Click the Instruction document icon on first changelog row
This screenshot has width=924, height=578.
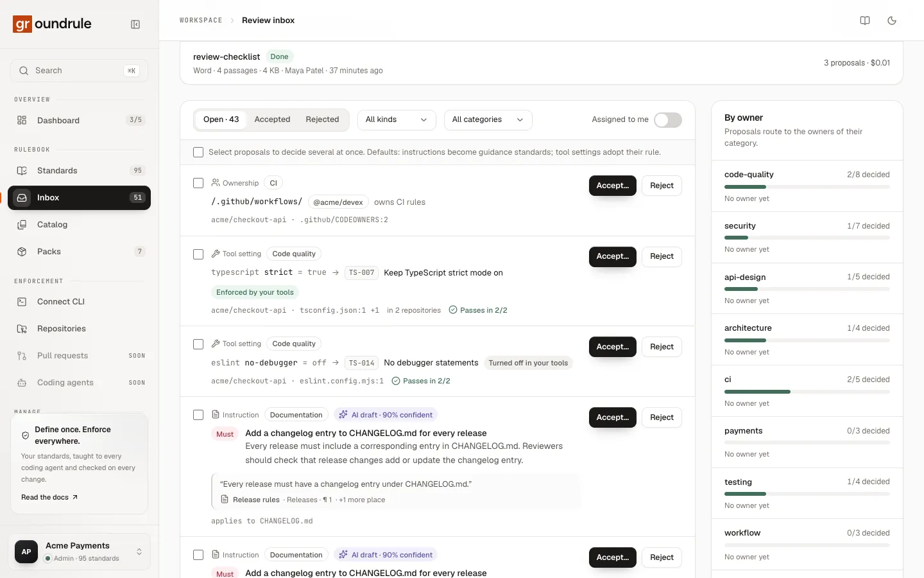coord(216,415)
